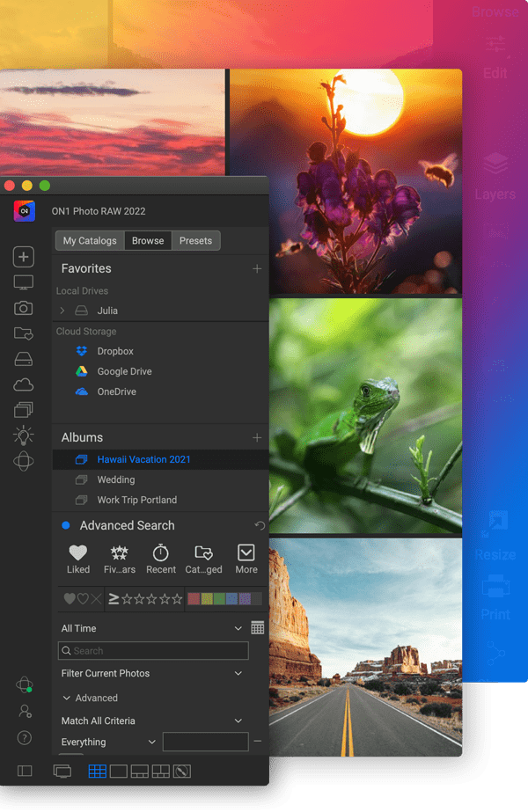Screen dimensions: 528x812
Task: Toggle the X rejected filter
Action: 96,599
